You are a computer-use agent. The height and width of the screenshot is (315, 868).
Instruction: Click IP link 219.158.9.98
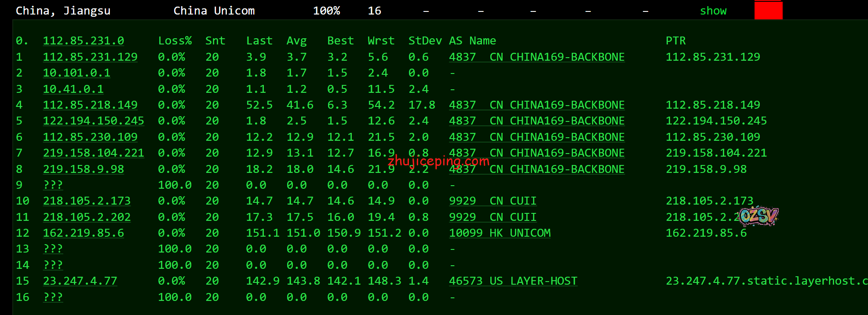point(83,169)
